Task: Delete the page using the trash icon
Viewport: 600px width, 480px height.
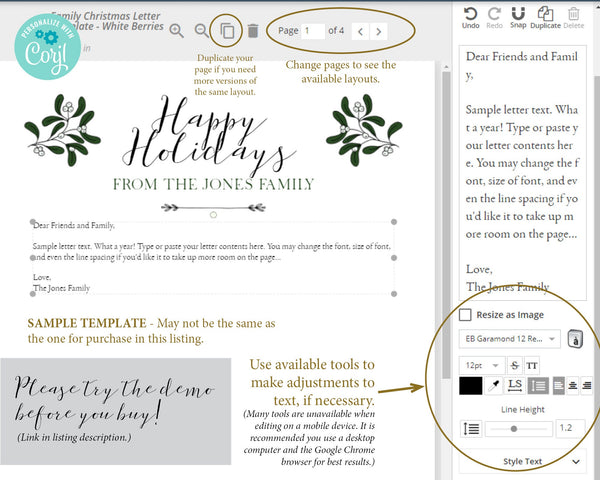Action: pyautogui.click(x=253, y=31)
